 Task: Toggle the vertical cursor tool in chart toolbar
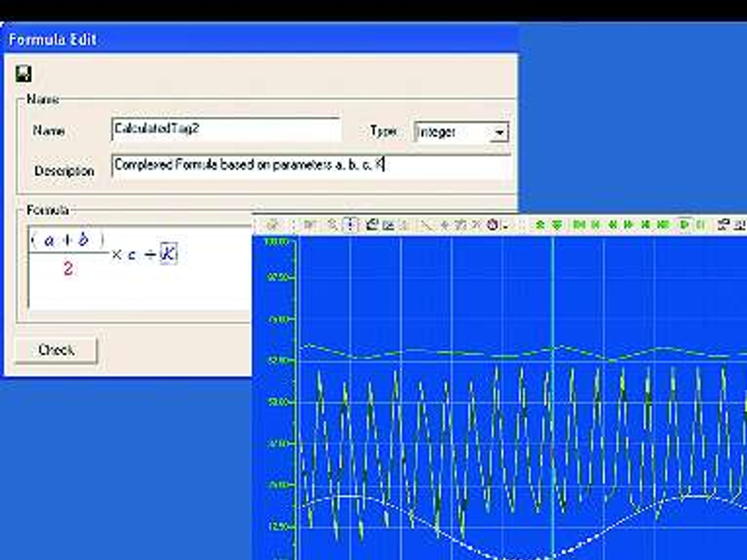tap(350, 224)
